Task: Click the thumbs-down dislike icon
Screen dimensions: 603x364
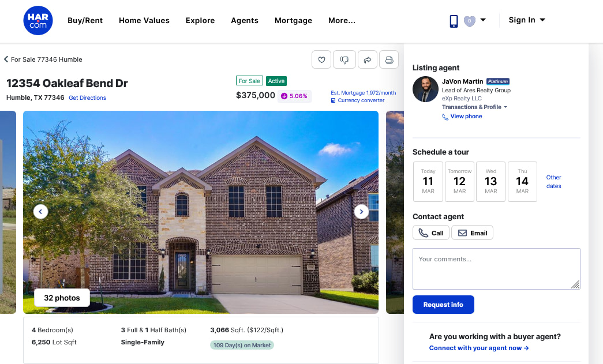Action: coord(344,59)
